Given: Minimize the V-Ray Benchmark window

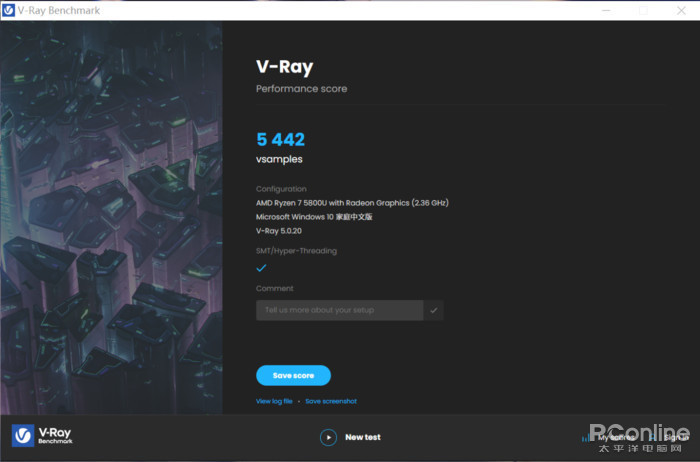Looking at the screenshot, I should click(606, 10).
